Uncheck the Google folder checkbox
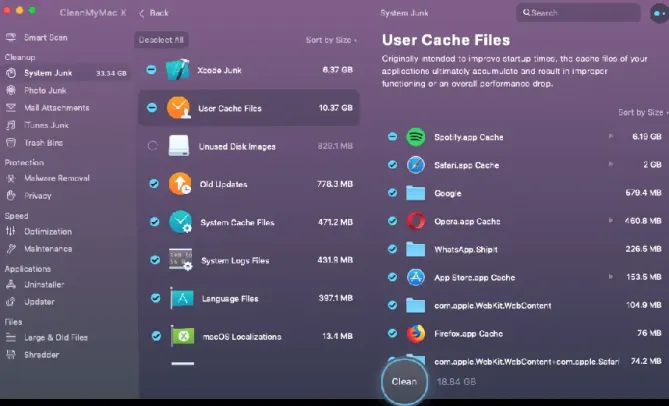The width and height of the screenshot is (669, 406). coord(393,193)
